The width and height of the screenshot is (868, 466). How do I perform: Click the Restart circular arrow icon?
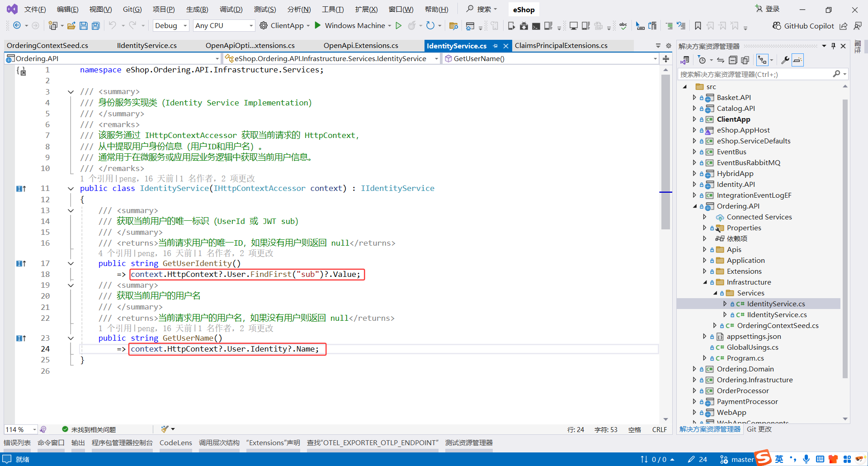click(x=430, y=26)
